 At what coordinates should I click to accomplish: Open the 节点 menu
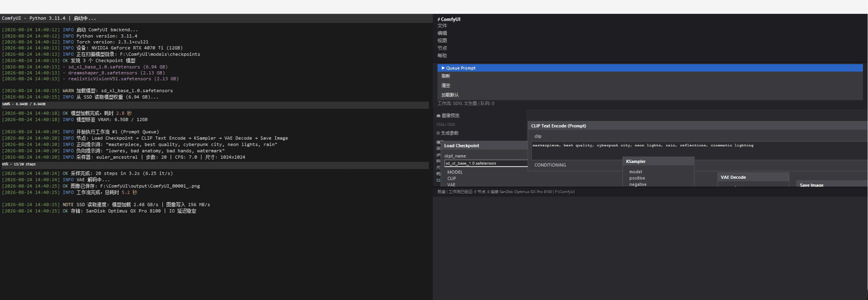(442, 48)
